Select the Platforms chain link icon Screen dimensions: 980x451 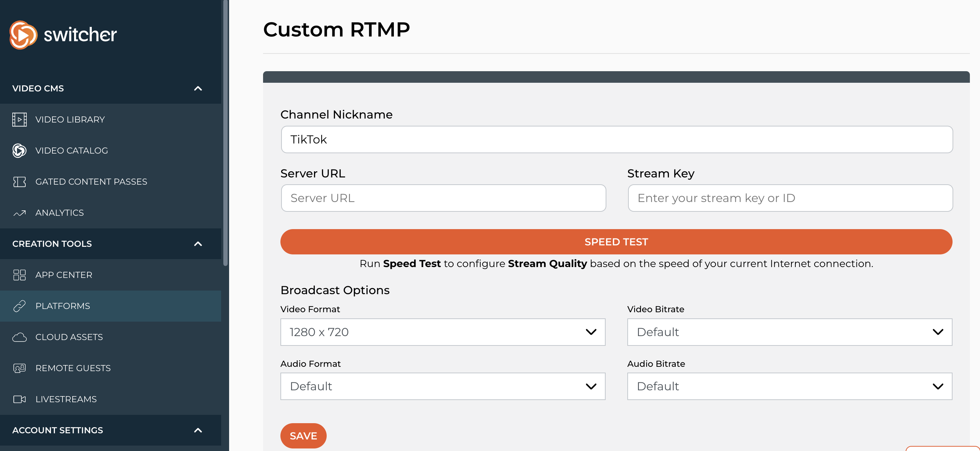20,306
